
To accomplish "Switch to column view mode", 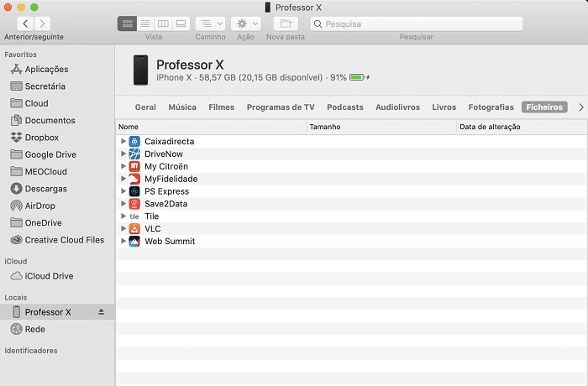I will (x=163, y=23).
